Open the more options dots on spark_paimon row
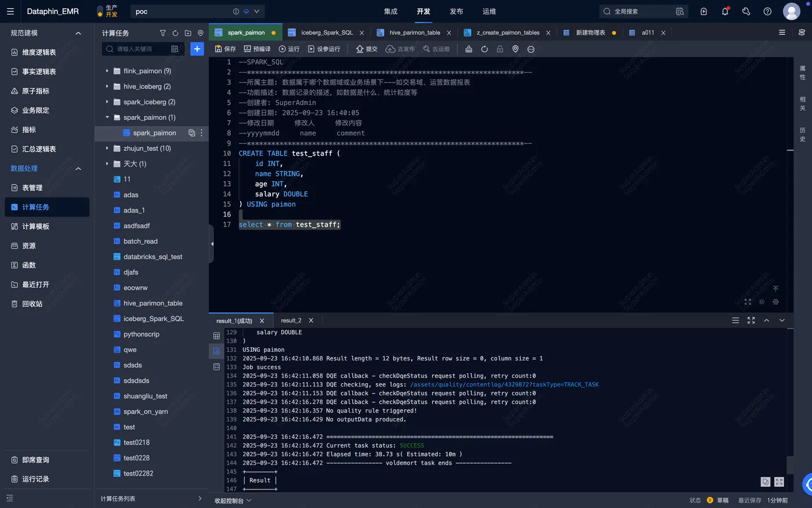The image size is (812, 508). click(201, 133)
